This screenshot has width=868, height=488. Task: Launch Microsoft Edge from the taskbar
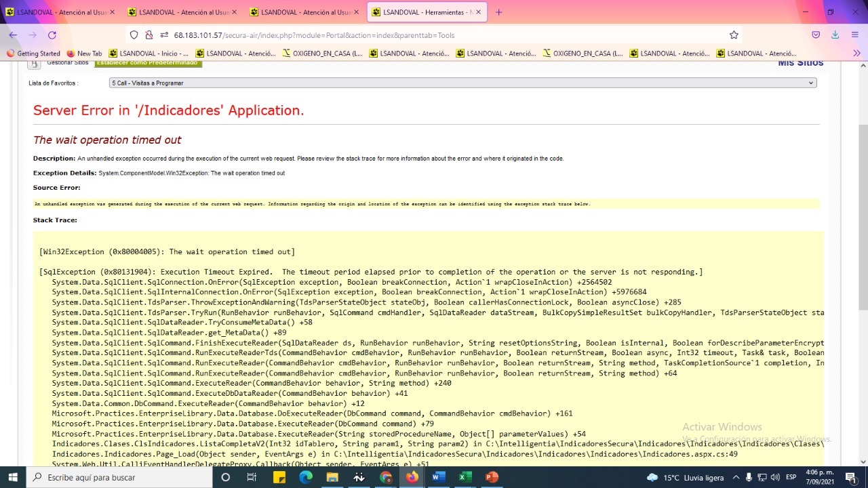click(306, 477)
